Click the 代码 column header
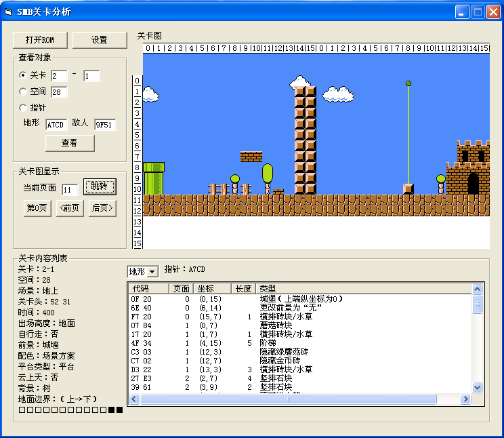The height and width of the screenshot is (438, 504). [149, 289]
